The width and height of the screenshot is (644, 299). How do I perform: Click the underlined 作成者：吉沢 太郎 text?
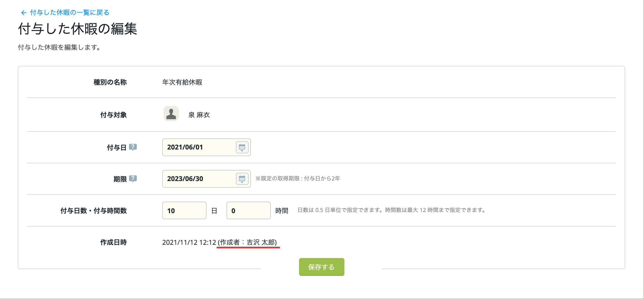247,242
